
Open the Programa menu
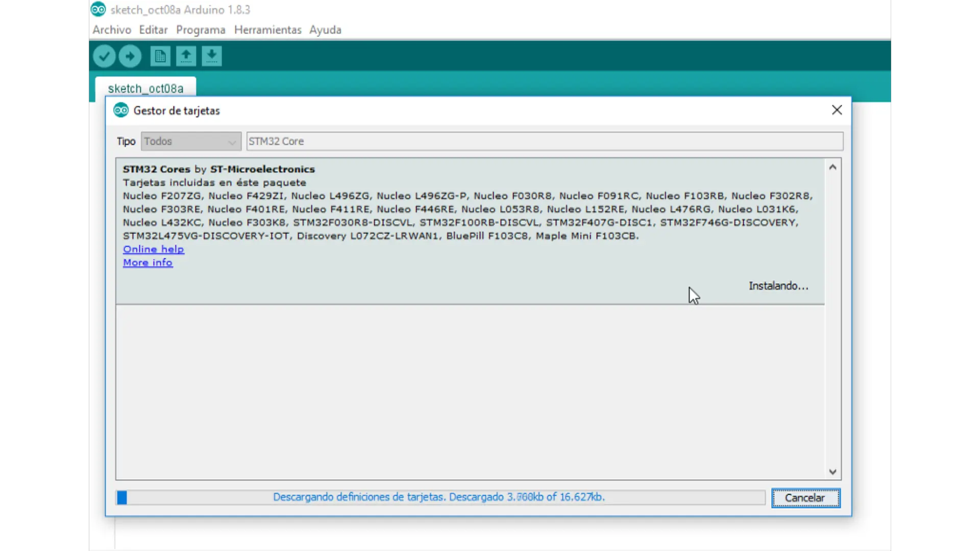point(201,30)
